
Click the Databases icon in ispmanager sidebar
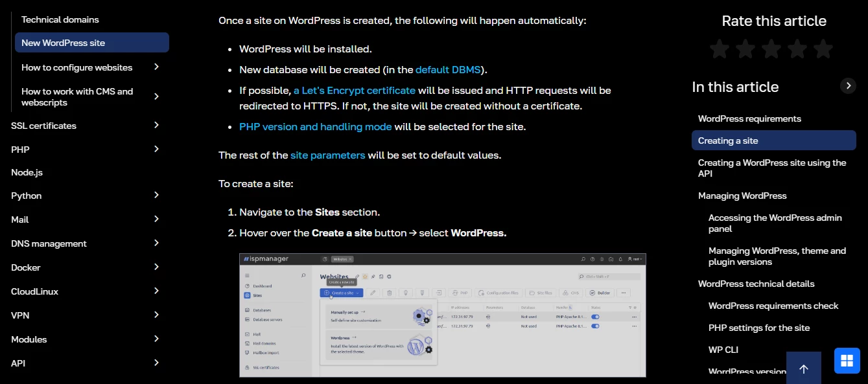(247, 310)
